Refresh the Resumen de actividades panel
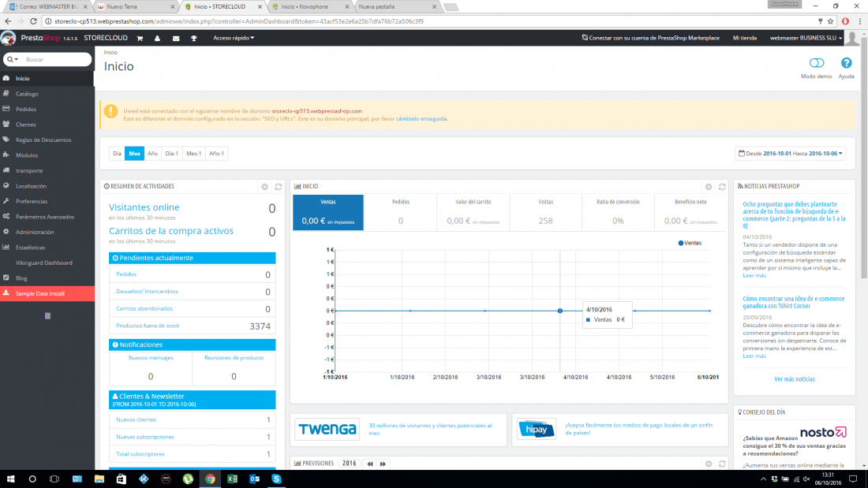Viewport: 868px width, 488px height. coord(279,187)
